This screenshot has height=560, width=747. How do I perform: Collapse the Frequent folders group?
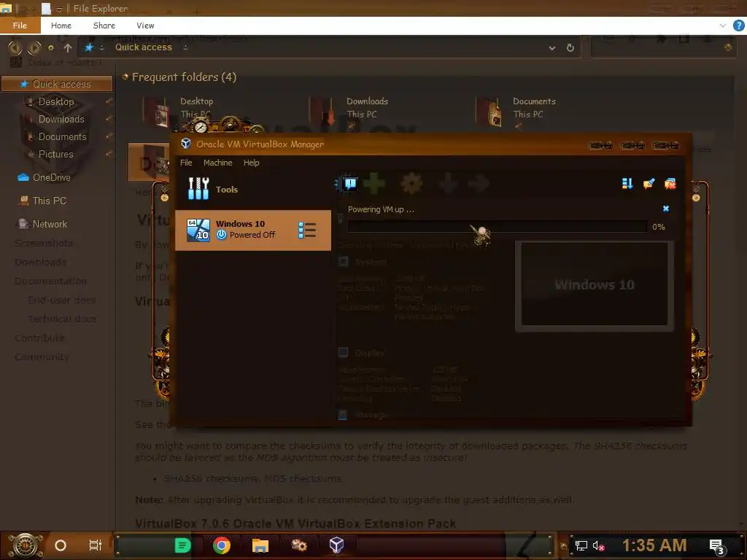(x=125, y=76)
